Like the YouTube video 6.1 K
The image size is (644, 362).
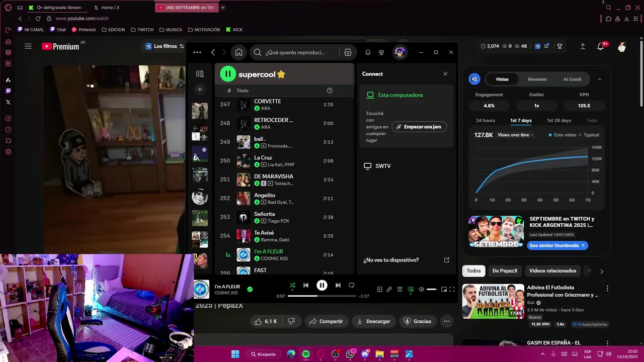(x=266, y=321)
